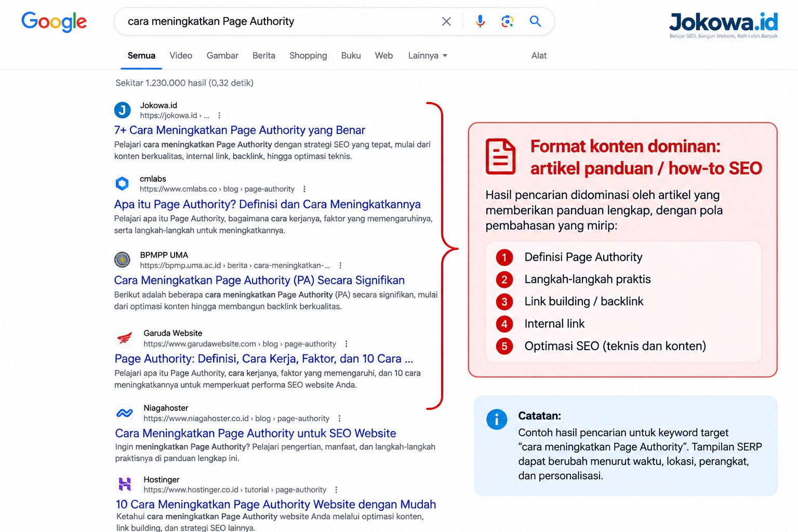The height and width of the screenshot is (532, 798).
Task: Open "Page Authority: Definisi, Cara Kerja, Faktor" result
Action: click(x=264, y=358)
